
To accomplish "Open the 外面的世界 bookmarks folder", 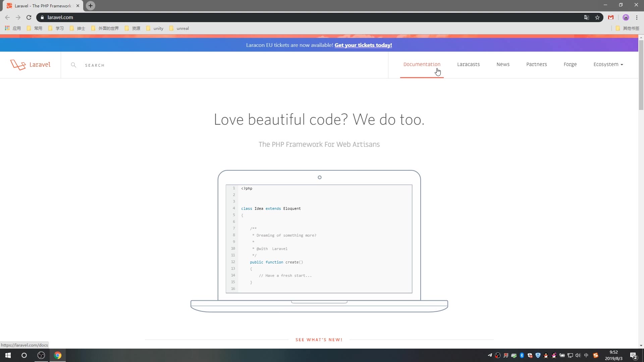I will point(105,28).
